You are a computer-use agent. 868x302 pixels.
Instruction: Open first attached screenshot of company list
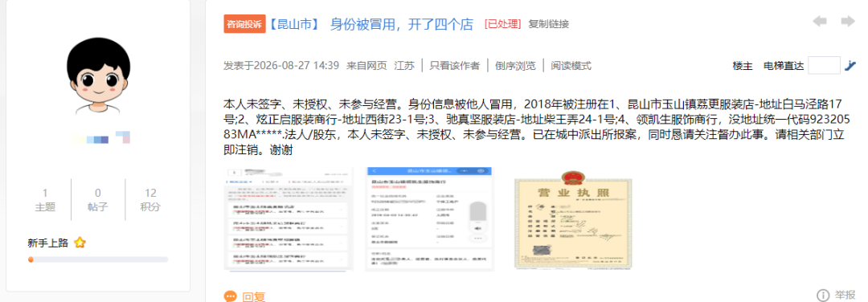pyautogui.click(x=289, y=219)
